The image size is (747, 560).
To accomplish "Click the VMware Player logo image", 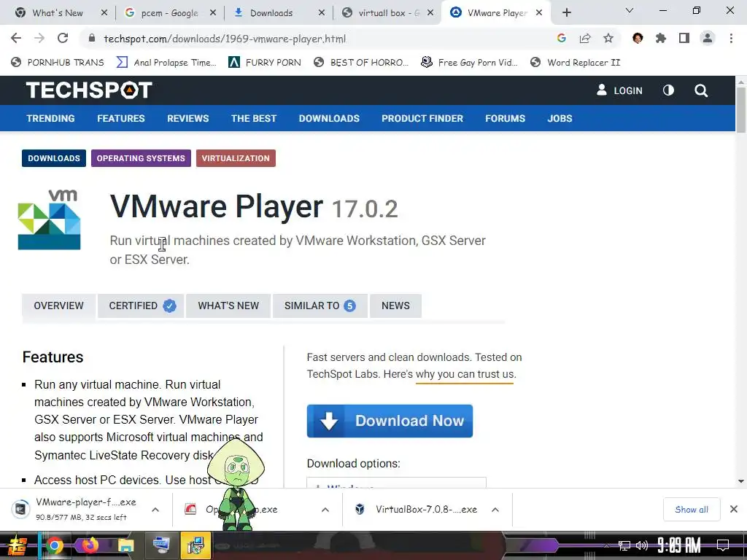I will pyautogui.click(x=49, y=219).
